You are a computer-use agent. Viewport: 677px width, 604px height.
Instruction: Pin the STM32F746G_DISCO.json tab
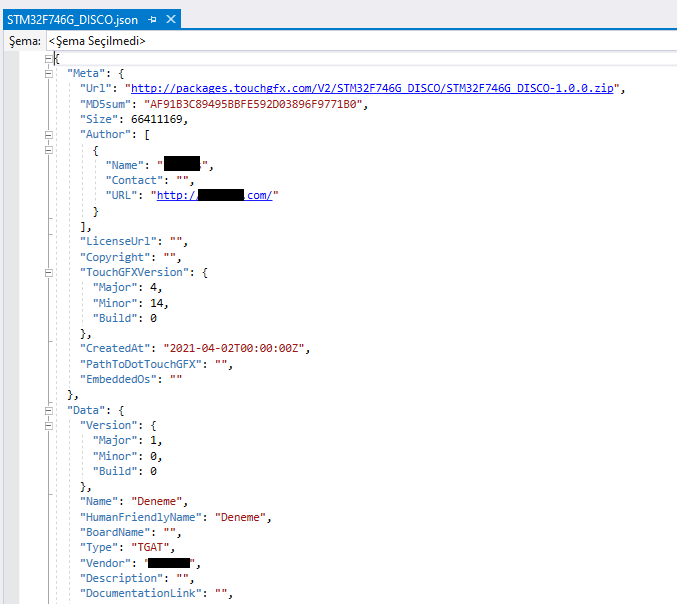click(x=152, y=19)
